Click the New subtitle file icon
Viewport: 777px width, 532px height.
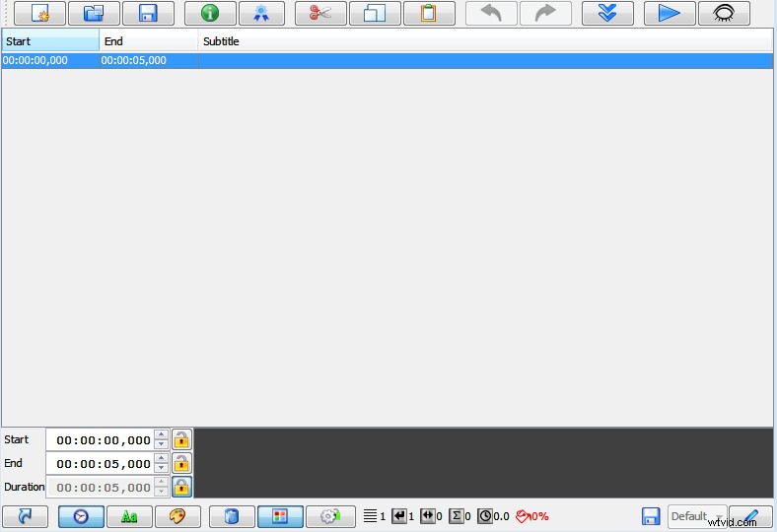pos(39,14)
